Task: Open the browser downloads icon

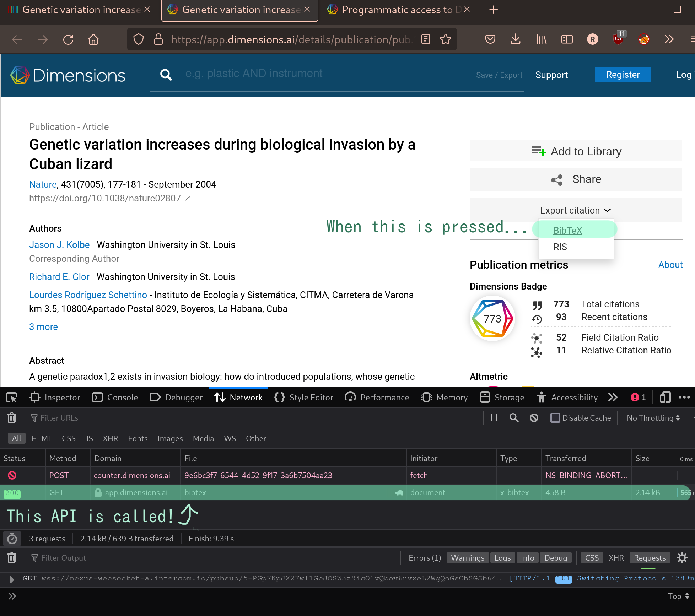Action: 516,39
